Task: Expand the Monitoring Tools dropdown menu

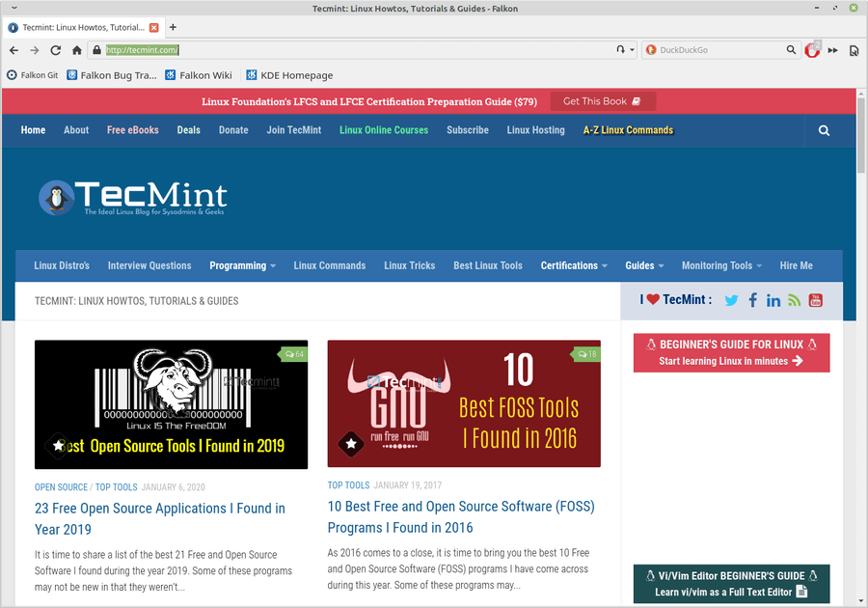Action: pos(721,265)
